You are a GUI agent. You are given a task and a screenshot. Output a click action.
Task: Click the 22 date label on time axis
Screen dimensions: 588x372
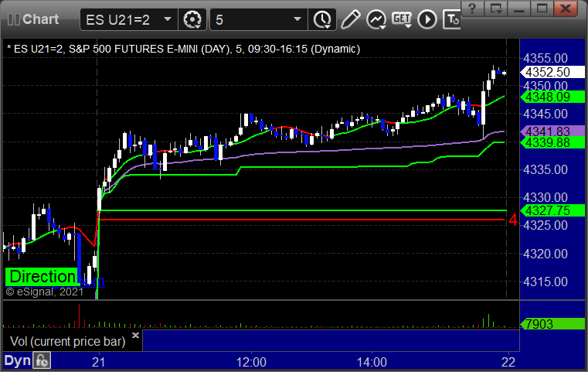[x=508, y=362]
